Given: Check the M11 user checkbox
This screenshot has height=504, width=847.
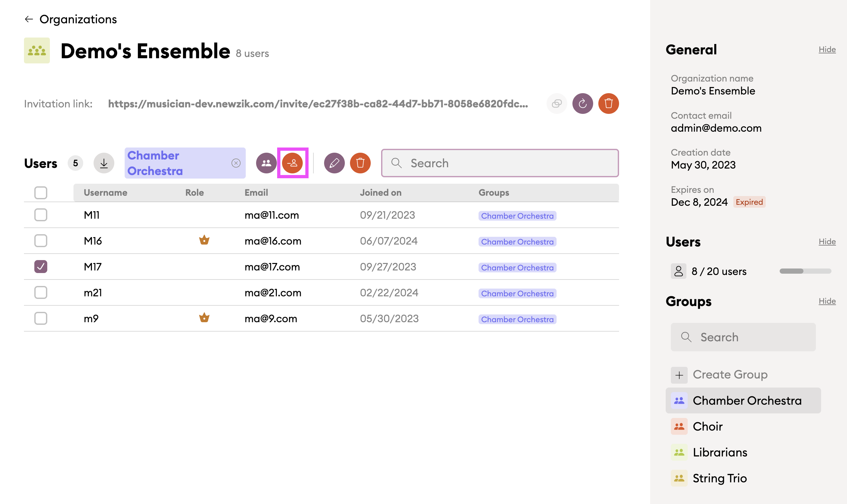Looking at the screenshot, I should point(41,215).
